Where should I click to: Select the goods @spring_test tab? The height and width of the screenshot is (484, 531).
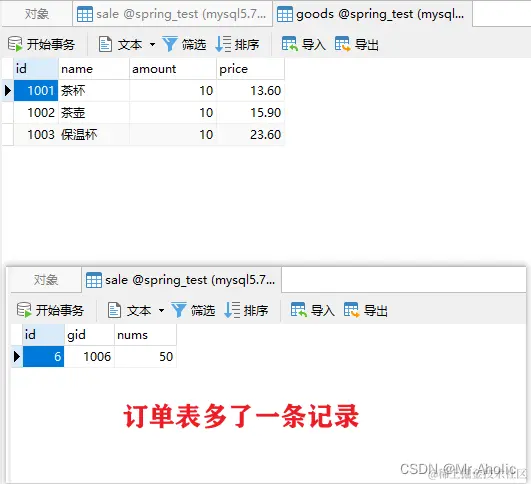coord(373,14)
